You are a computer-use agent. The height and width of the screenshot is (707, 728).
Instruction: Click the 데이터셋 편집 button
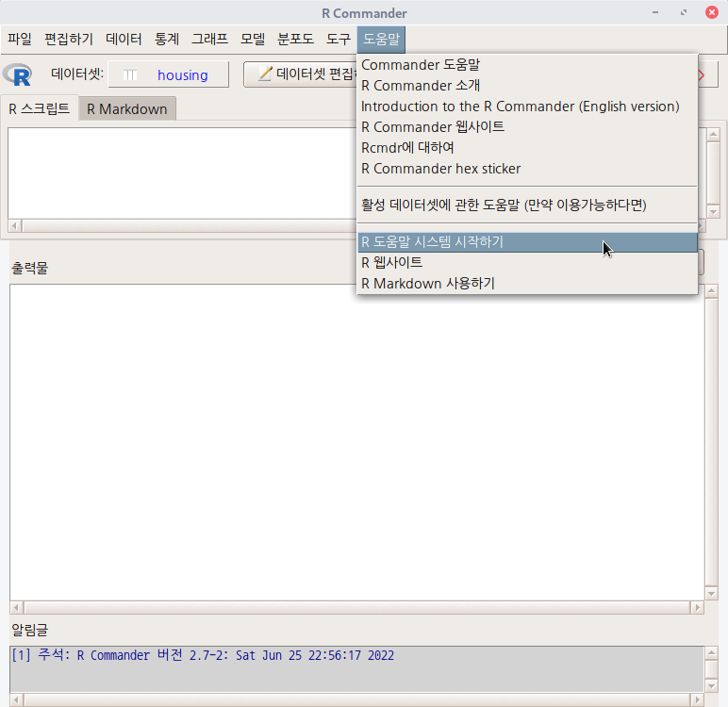click(x=301, y=74)
